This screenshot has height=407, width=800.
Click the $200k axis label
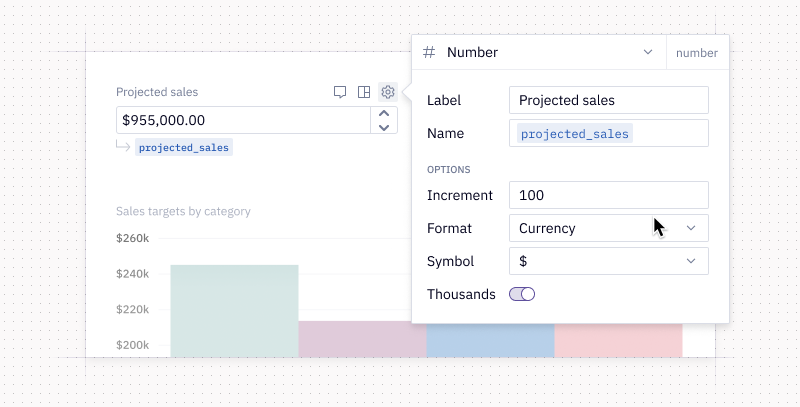133,345
